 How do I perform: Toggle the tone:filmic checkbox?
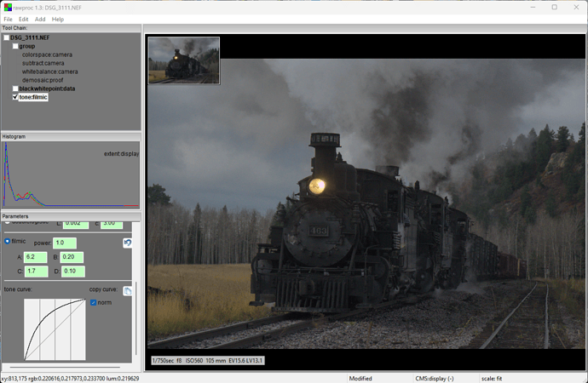15,97
